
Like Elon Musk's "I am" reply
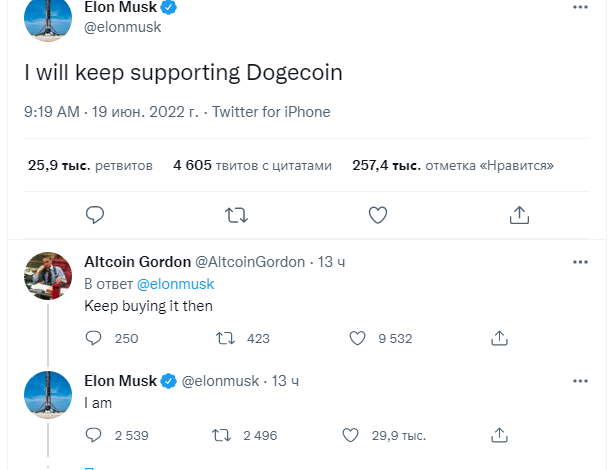click(350, 435)
